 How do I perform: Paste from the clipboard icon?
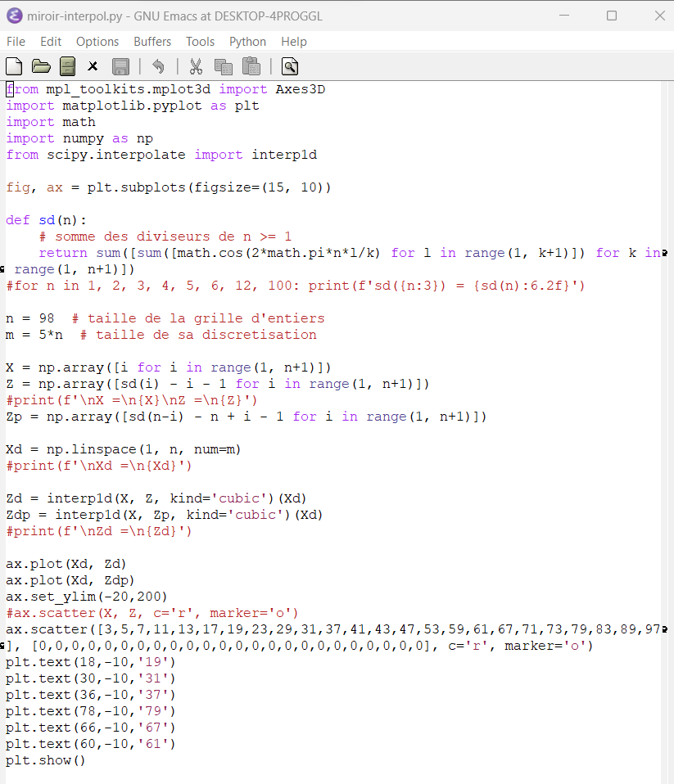(x=251, y=66)
